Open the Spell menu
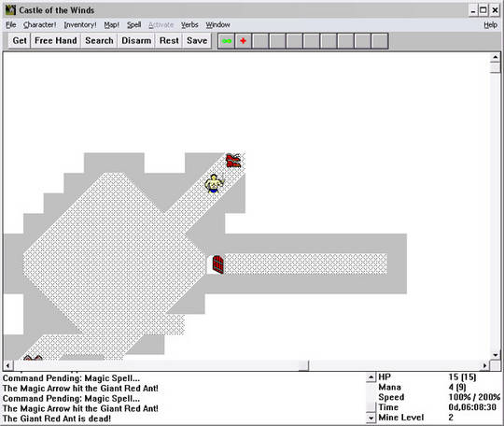504x426 pixels. pyautogui.click(x=133, y=25)
